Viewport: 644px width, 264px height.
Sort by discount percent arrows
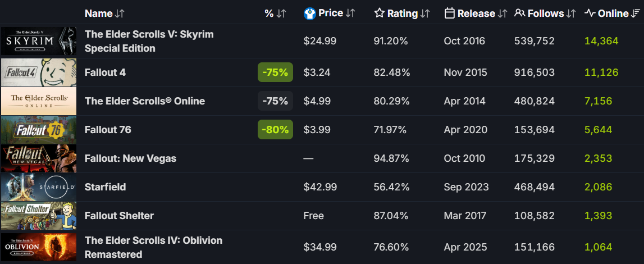281,13
